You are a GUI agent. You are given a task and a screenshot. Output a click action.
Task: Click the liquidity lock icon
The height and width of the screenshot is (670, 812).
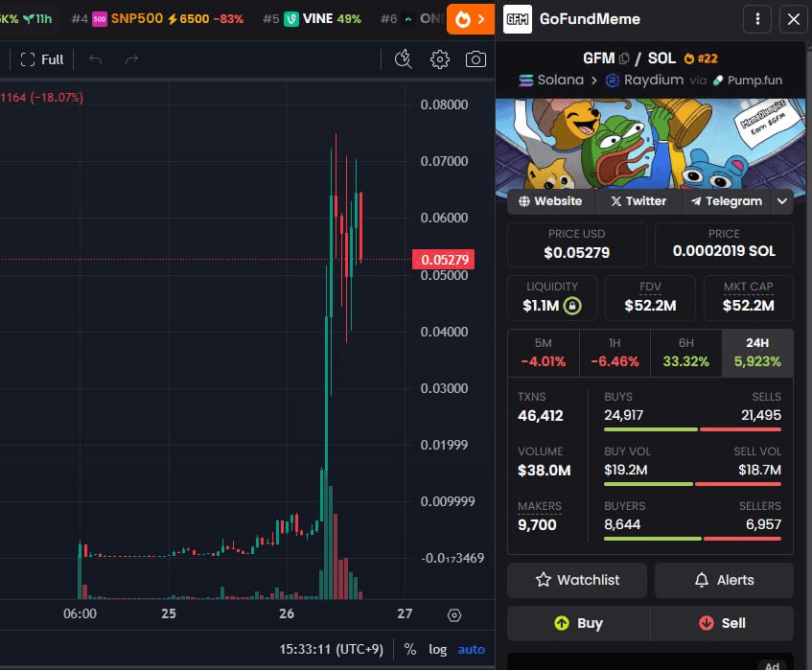(572, 306)
